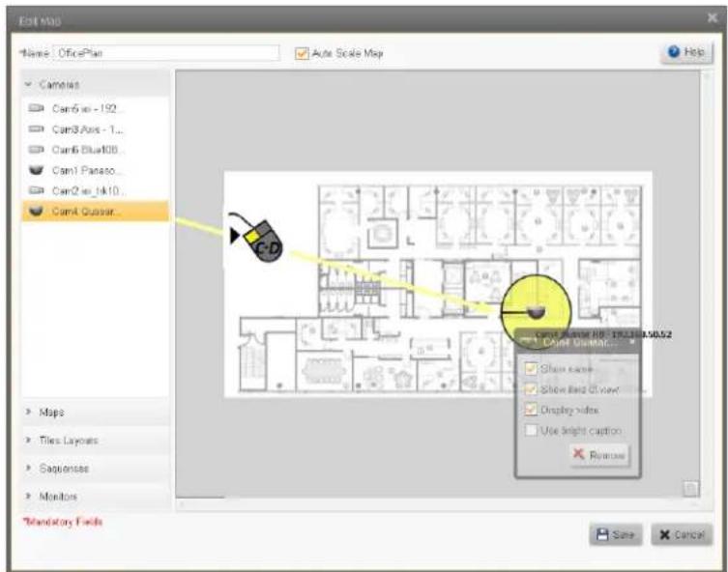This screenshot has width=728, height=572.
Task: Click the Name input field containing OfficePlan
Action: coord(166,53)
